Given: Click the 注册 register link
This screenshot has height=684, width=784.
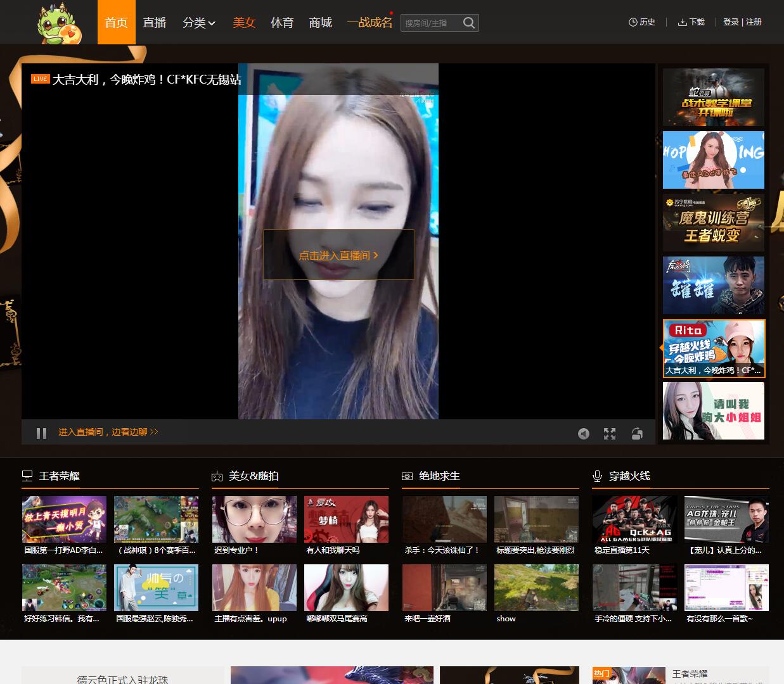Looking at the screenshot, I should coord(754,22).
